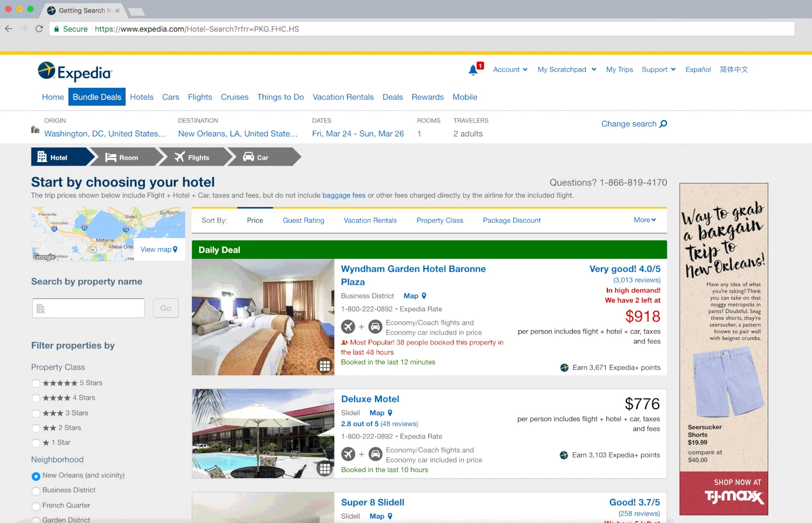The image size is (812, 523).
Task: Click the browser back arrow
Action: click(8, 29)
